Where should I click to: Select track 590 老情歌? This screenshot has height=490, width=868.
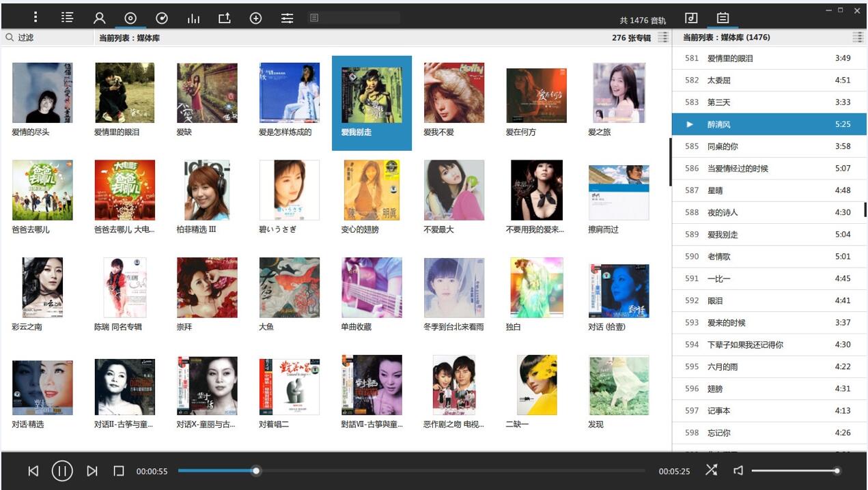769,257
